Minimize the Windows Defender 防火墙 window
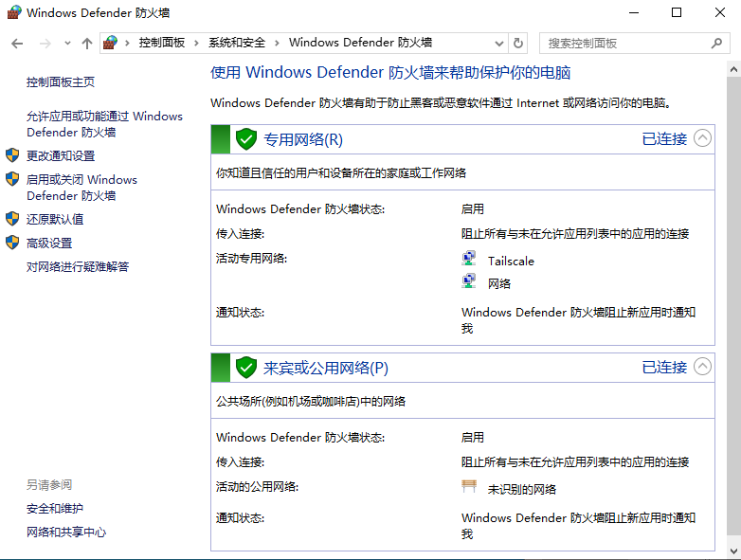 (x=634, y=12)
